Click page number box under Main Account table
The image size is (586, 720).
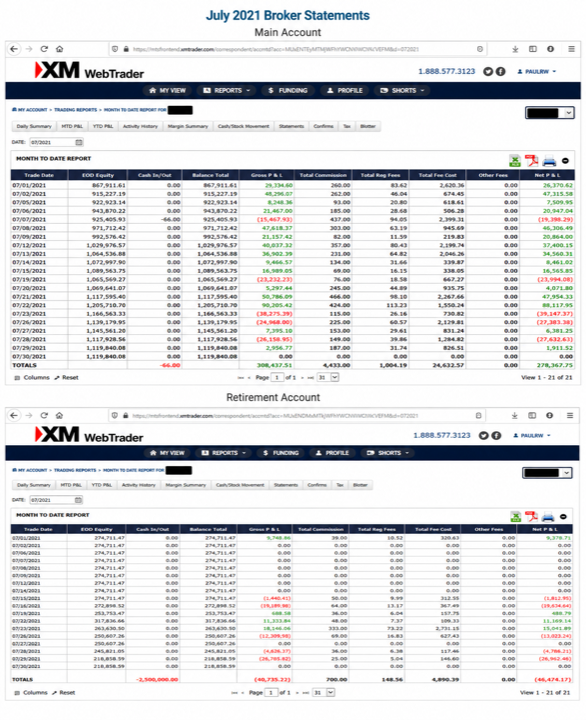(x=277, y=377)
